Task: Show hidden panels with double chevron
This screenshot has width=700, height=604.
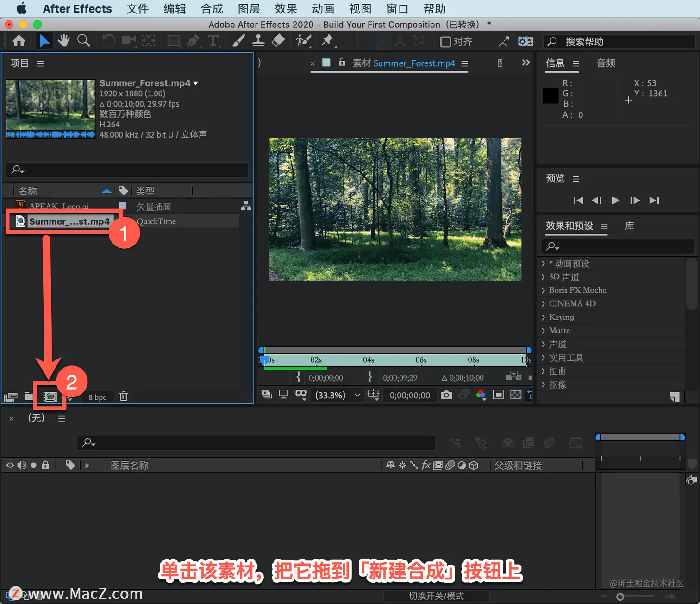Action: 526,63
